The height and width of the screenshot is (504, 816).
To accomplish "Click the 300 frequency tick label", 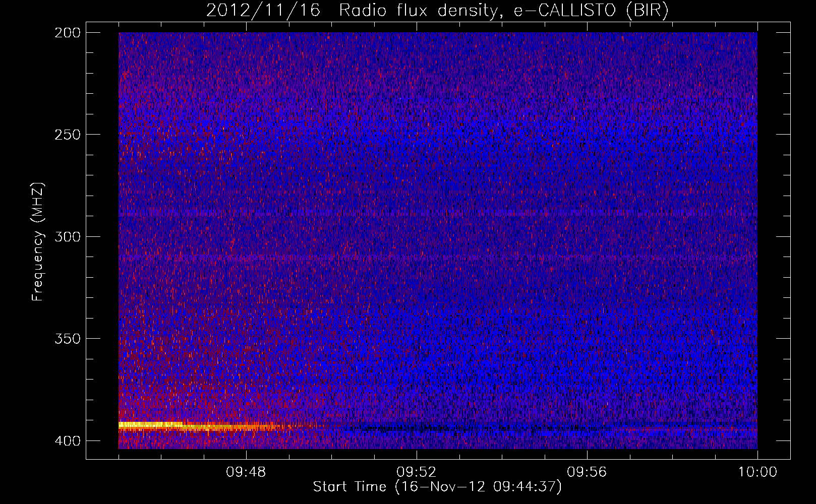I will point(67,236).
